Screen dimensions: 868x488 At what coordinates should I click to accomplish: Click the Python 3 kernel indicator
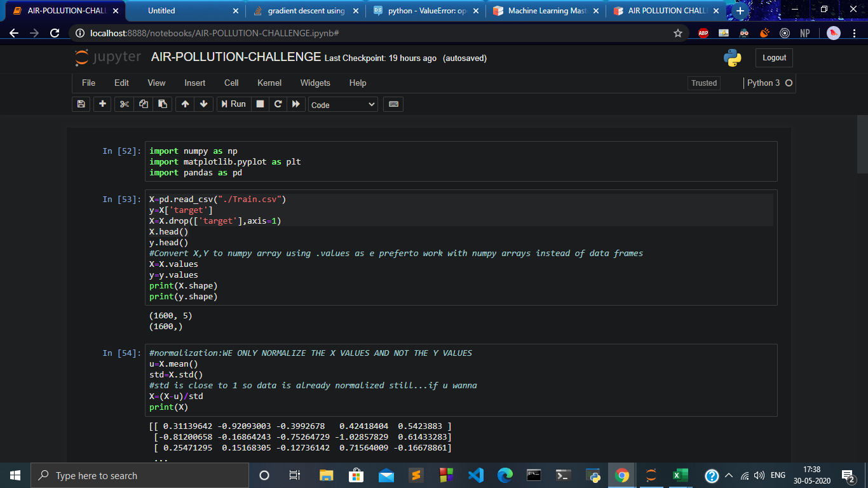pos(770,83)
